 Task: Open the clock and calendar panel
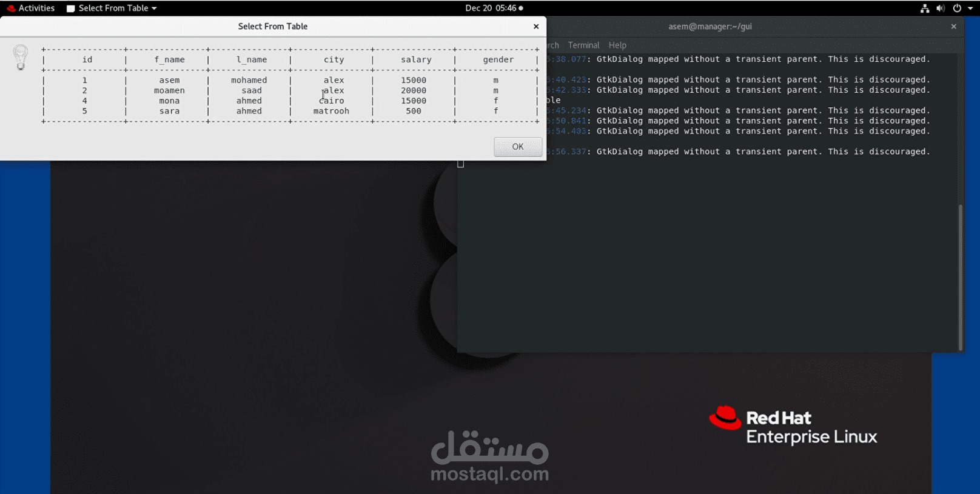point(494,8)
